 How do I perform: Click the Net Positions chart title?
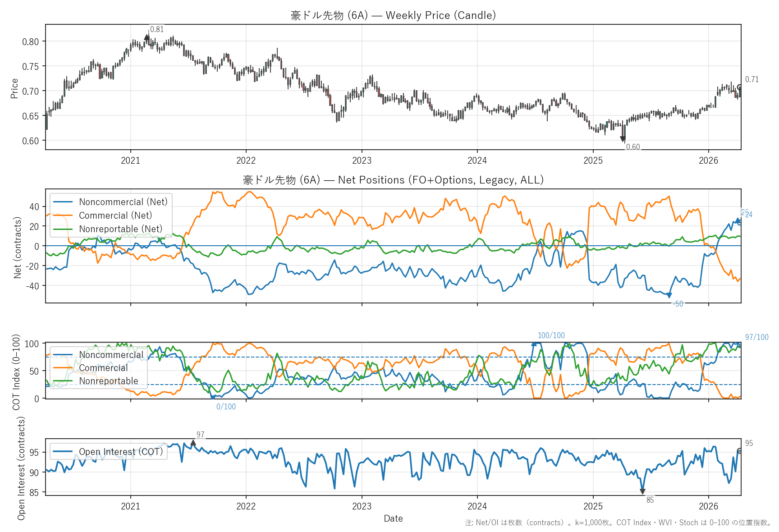tap(393, 180)
